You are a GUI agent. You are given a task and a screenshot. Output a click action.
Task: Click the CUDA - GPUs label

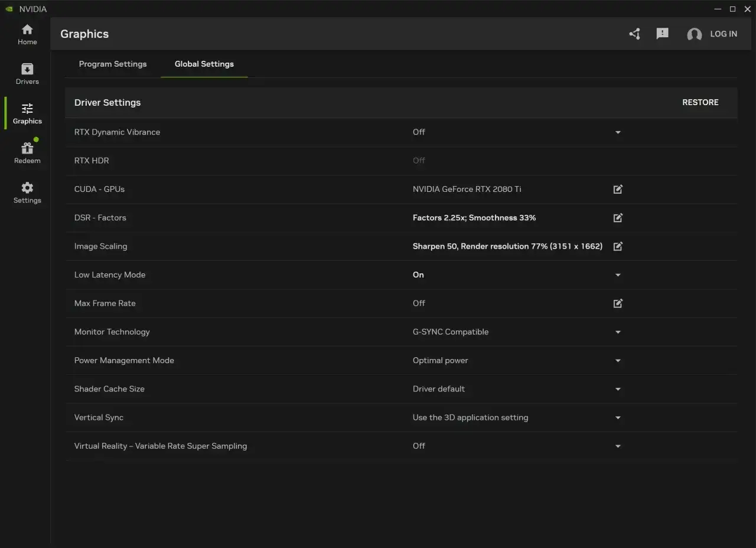[x=99, y=189]
